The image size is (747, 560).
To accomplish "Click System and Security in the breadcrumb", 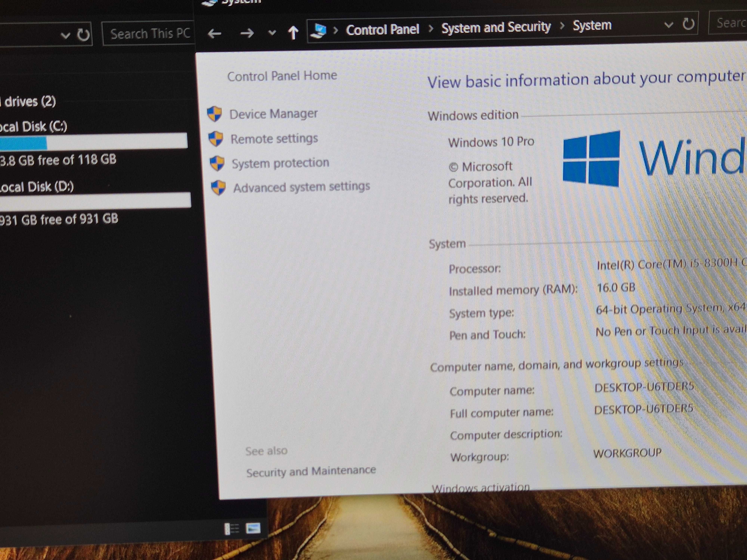I will click(x=496, y=27).
